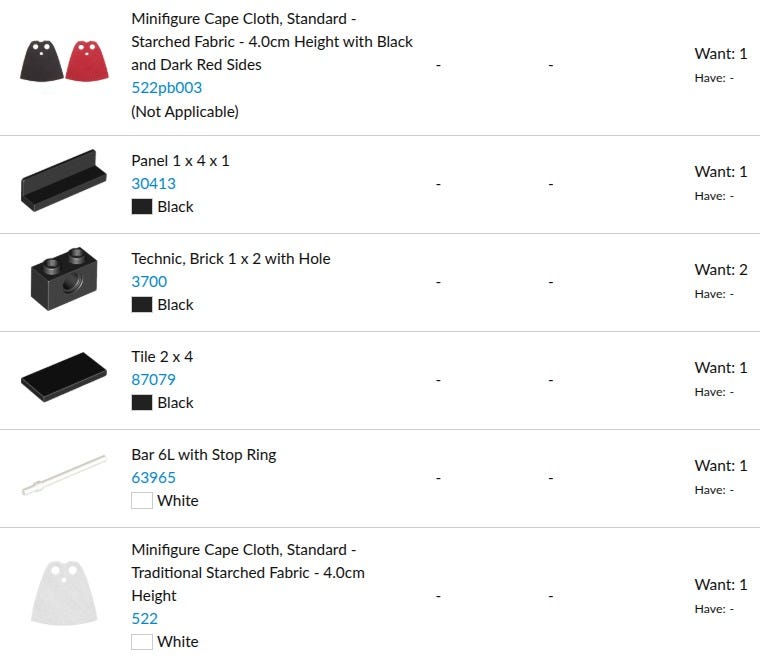
Task: Click the black swatch for Panel 1 x 4 x 1
Action: pos(142,207)
